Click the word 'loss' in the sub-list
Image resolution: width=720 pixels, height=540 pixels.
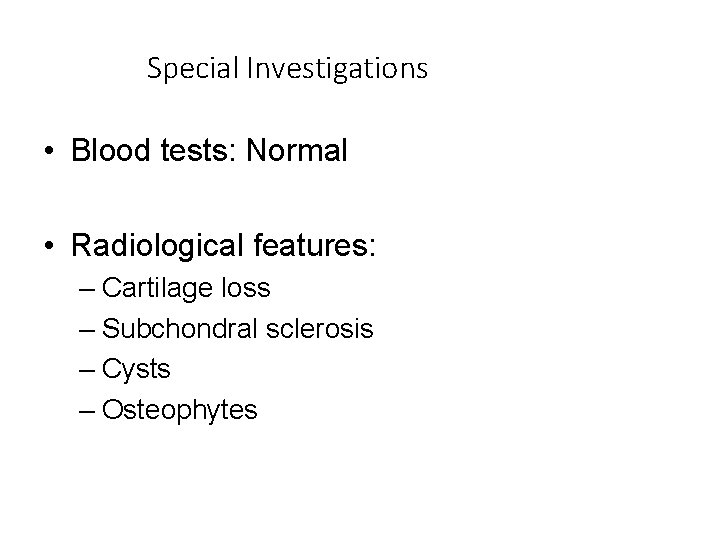pyautogui.click(x=247, y=289)
